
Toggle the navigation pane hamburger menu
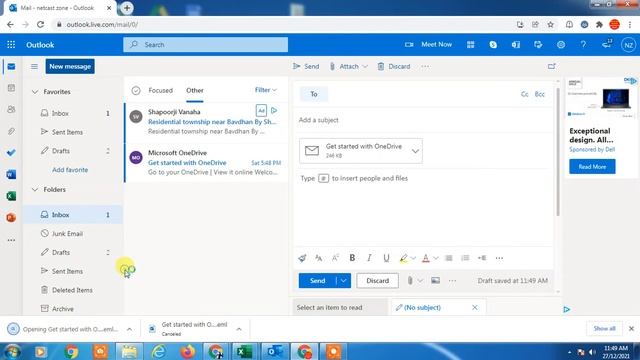(x=34, y=66)
